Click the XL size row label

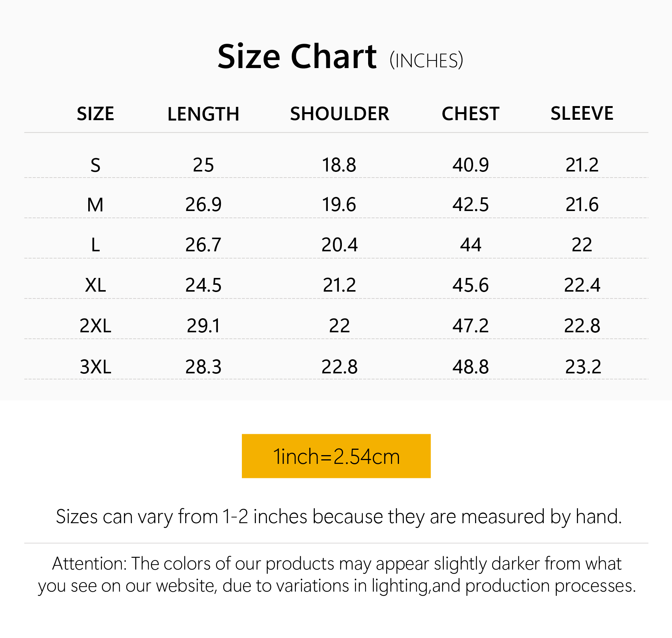[95, 285]
